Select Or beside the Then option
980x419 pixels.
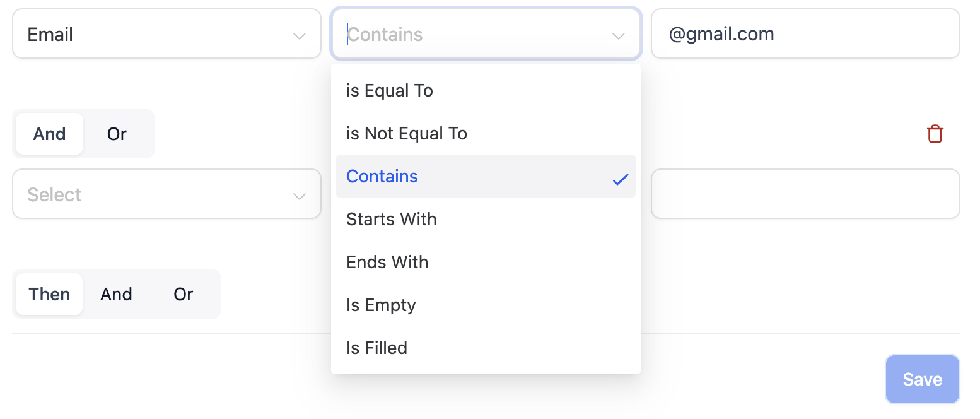[x=184, y=294]
